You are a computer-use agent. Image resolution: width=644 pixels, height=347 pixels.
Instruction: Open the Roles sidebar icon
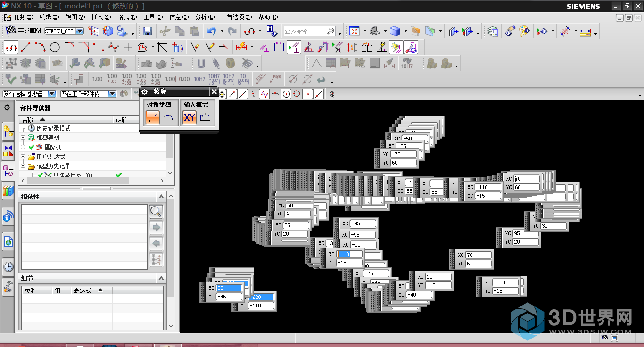click(x=8, y=286)
